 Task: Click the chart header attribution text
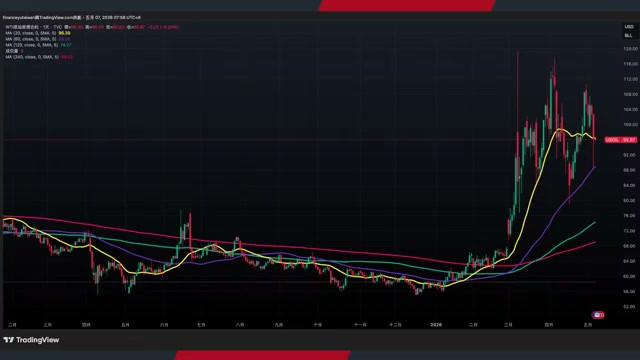(x=71, y=18)
